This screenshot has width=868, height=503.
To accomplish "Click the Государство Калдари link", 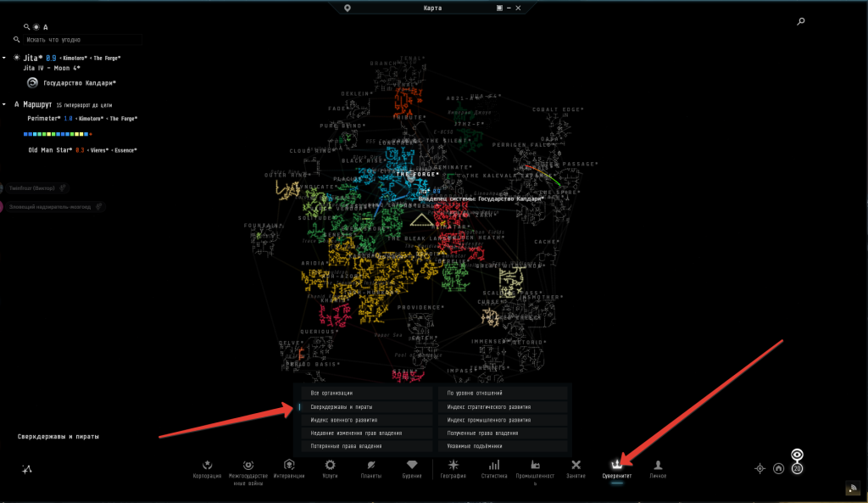I will [x=79, y=83].
